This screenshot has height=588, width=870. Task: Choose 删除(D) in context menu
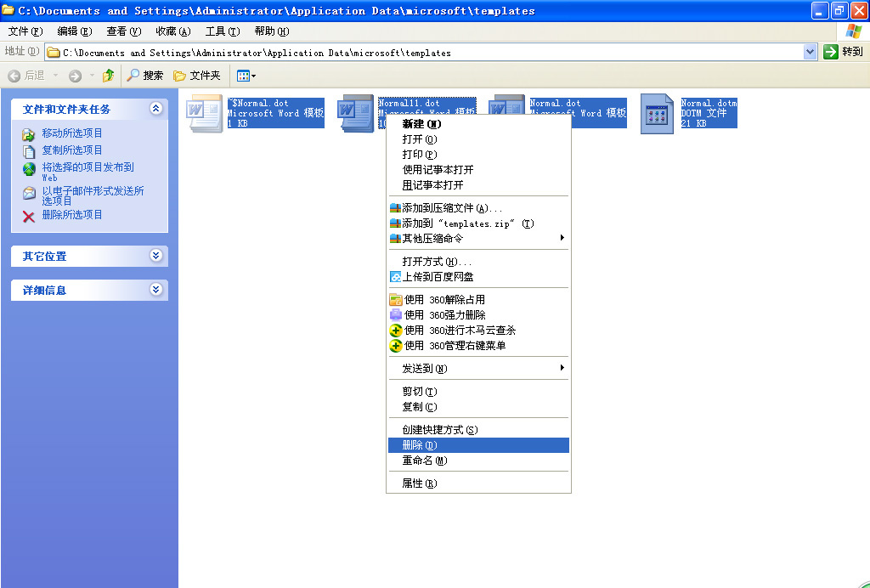coord(478,445)
